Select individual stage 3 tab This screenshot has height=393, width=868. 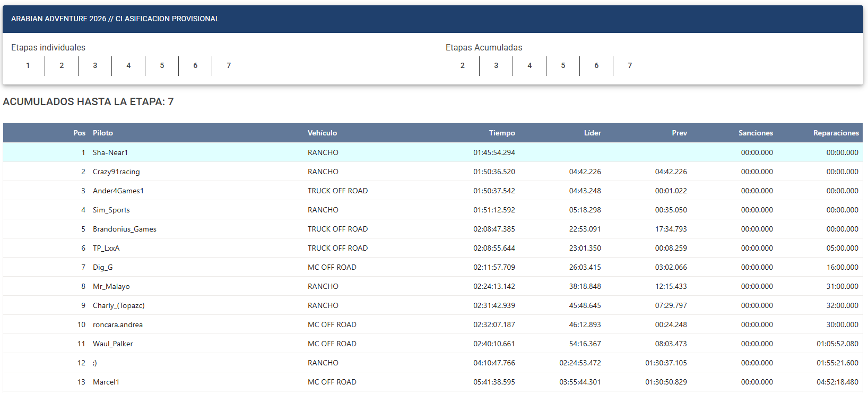point(95,66)
